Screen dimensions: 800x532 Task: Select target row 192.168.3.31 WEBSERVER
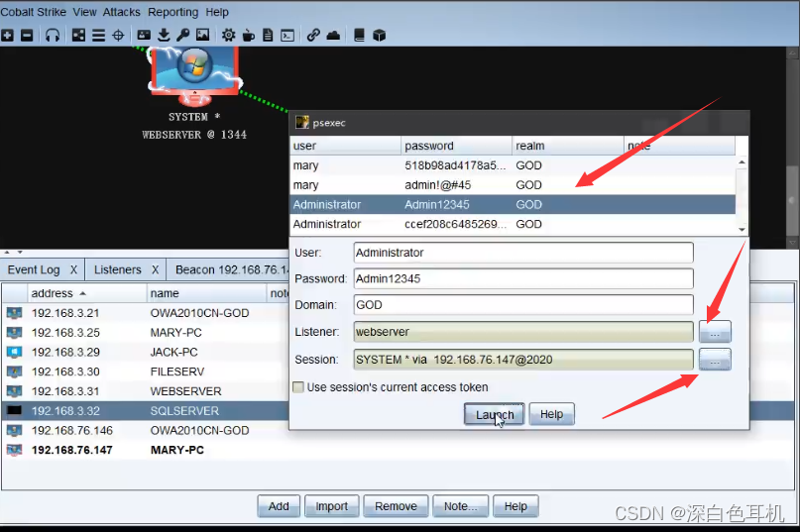(x=146, y=391)
